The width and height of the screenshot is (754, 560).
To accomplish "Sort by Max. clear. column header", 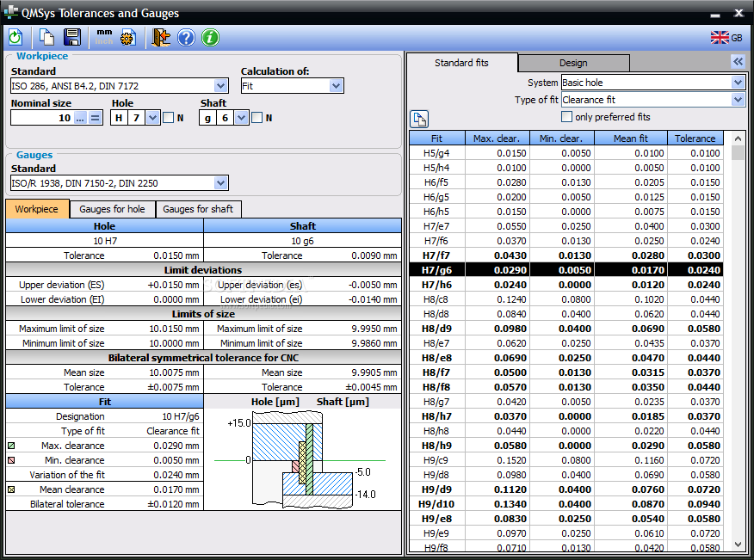I will (497, 138).
